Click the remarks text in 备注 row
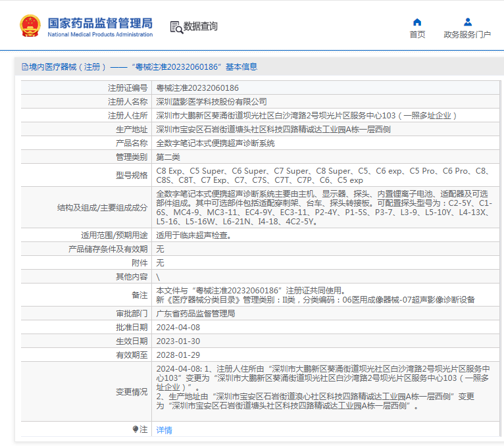 click(315, 295)
